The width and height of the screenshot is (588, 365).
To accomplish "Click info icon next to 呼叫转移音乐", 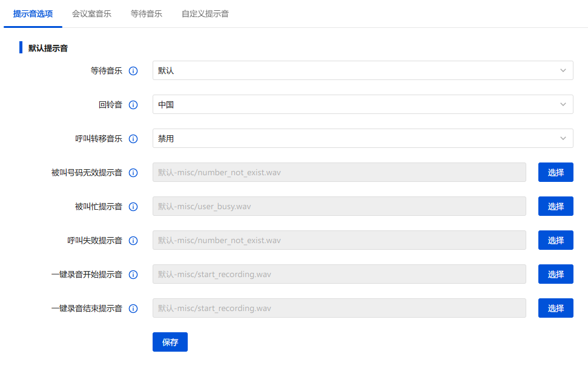I will pos(133,139).
